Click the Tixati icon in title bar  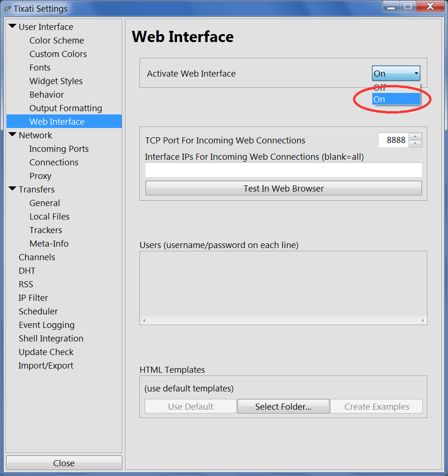7,8
